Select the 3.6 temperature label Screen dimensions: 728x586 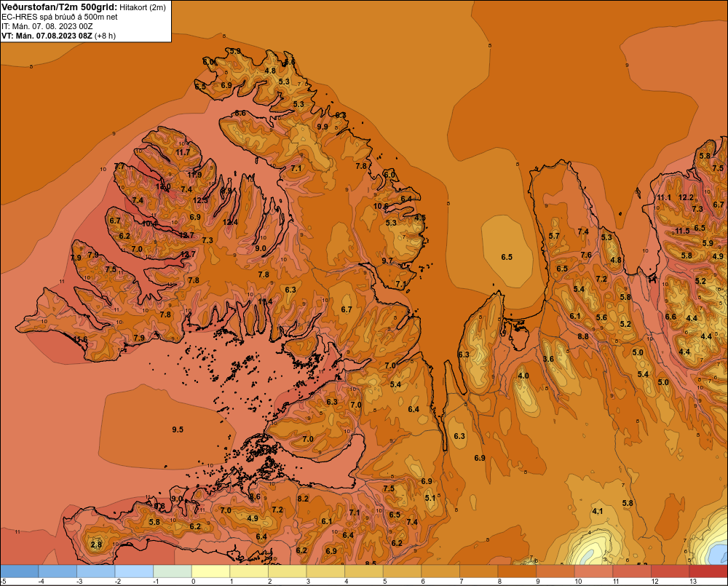point(548,359)
